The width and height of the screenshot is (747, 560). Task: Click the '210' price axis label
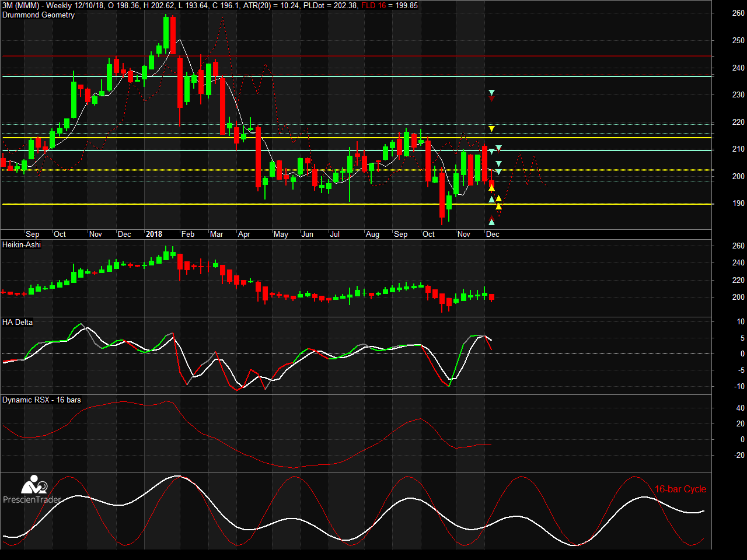pyautogui.click(x=738, y=149)
